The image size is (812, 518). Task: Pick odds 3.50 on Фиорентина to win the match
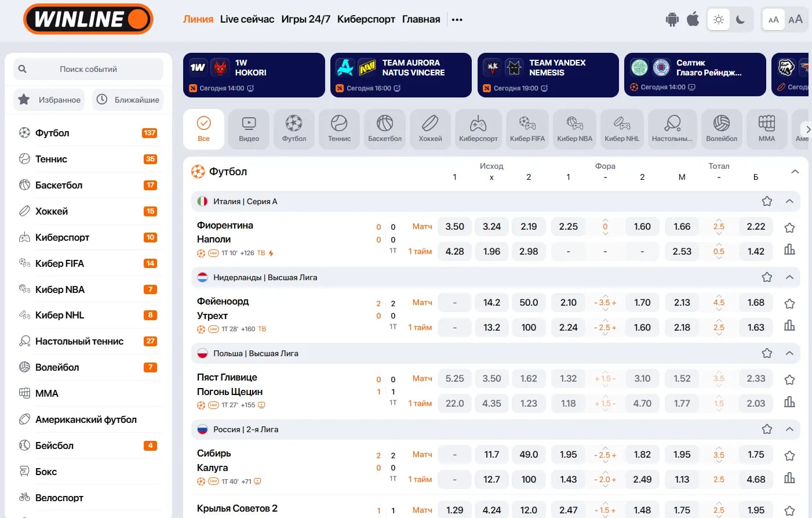click(454, 227)
